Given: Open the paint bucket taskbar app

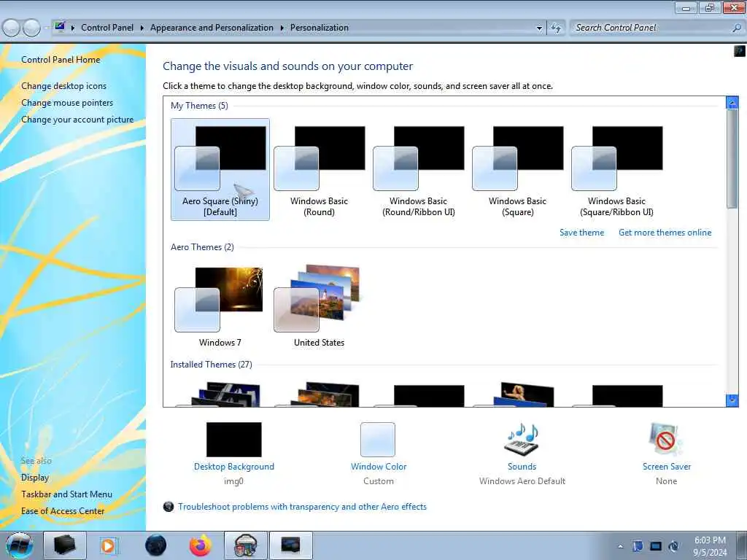Looking at the screenshot, I should click(x=246, y=545).
